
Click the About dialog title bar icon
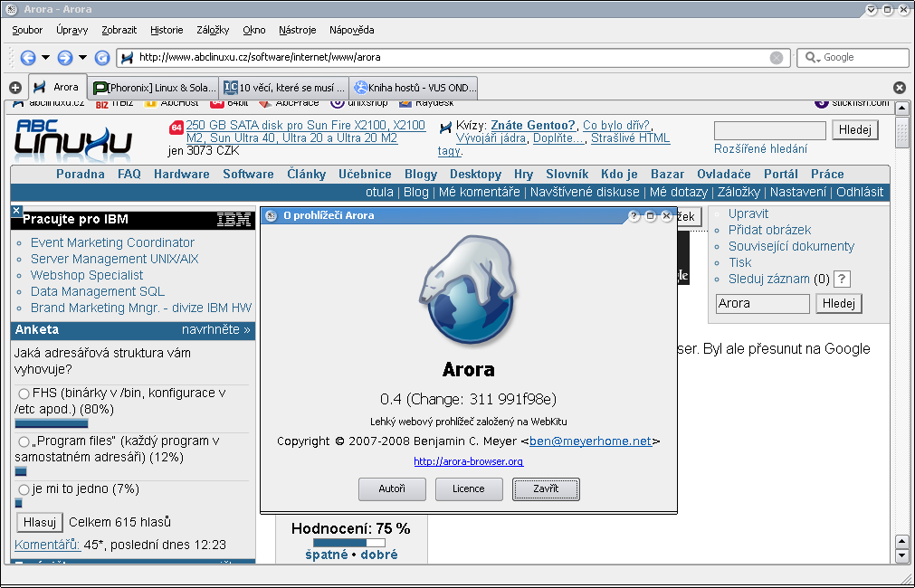pos(271,216)
